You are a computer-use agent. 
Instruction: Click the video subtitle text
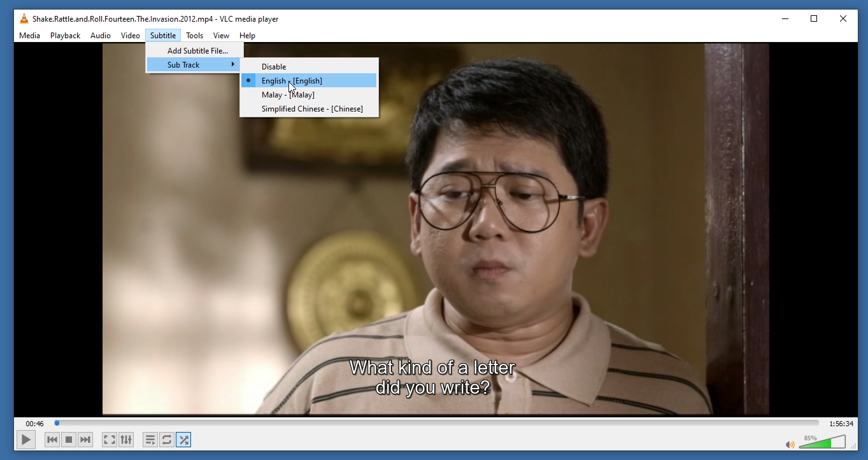point(432,377)
